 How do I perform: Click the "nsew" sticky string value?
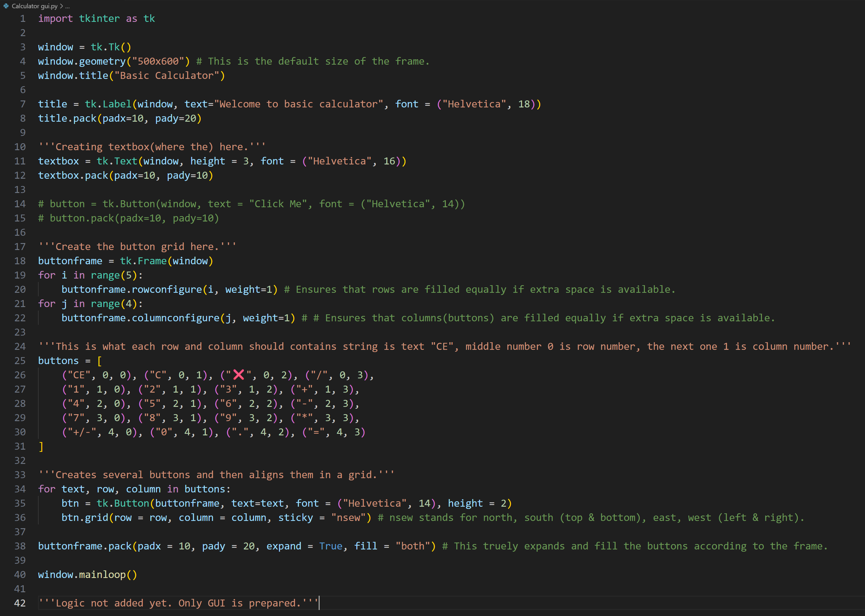[x=348, y=518]
